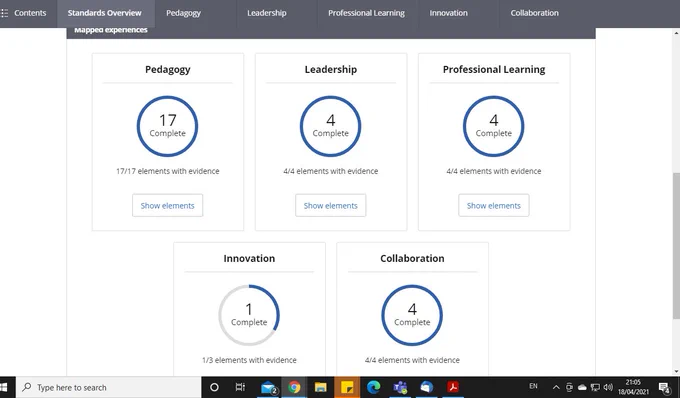
Task: Click the Professional Learning 4 Complete ring
Action: click(494, 126)
